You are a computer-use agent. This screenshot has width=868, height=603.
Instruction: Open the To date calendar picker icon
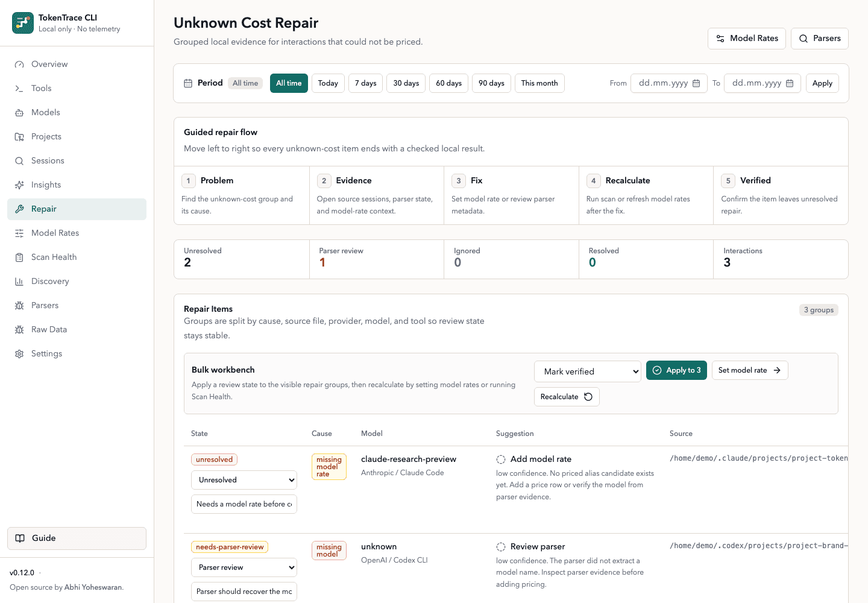[790, 83]
